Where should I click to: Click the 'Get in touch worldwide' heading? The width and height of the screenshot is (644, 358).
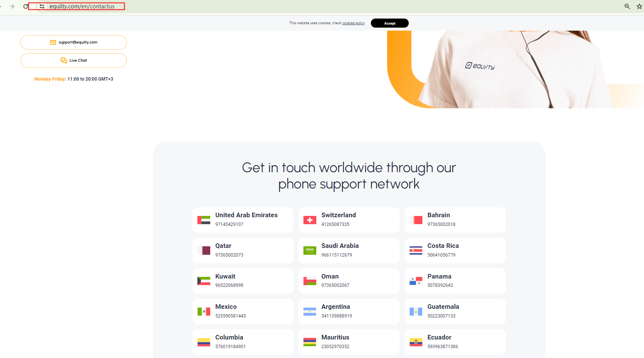click(349, 176)
